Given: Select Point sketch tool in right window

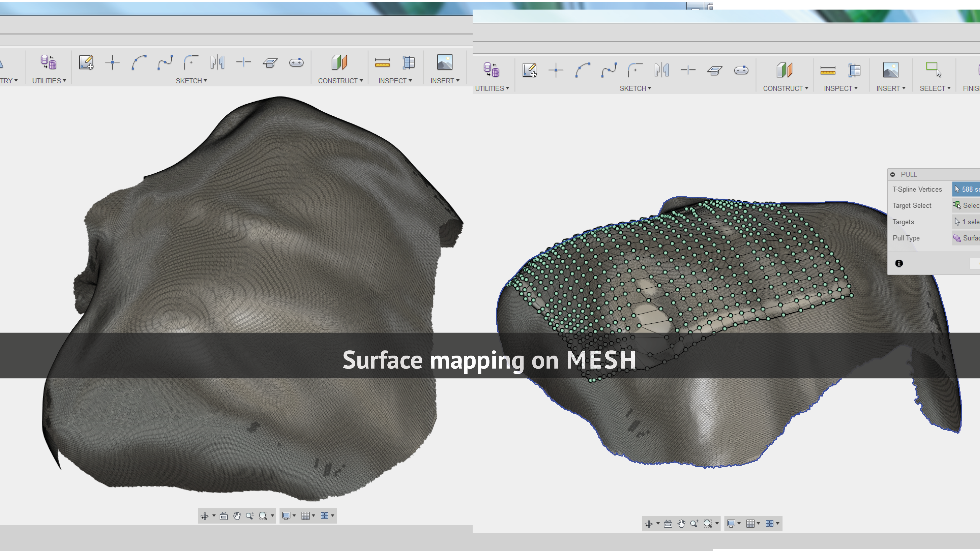Looking at the screenshot, I should tap(556, 70).
